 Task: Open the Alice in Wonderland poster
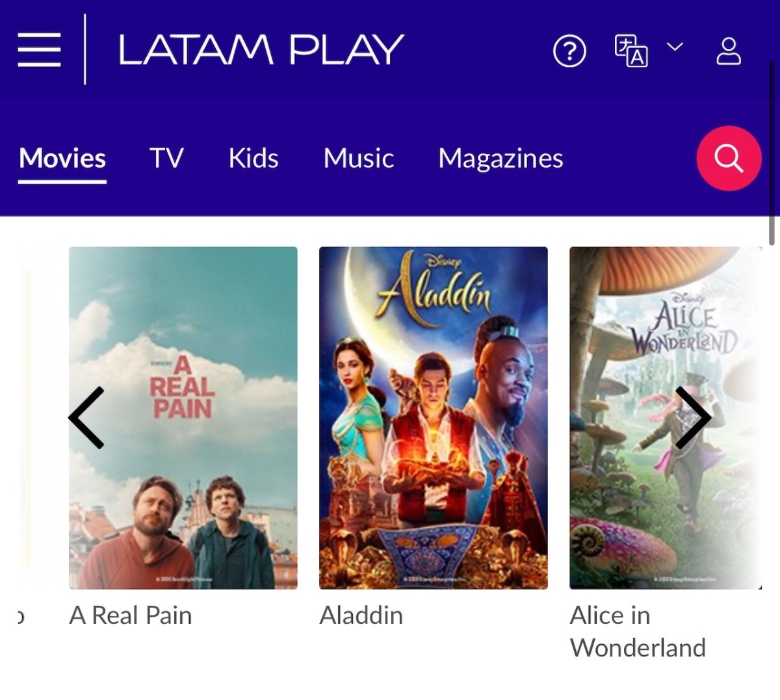tap(666, 418)
